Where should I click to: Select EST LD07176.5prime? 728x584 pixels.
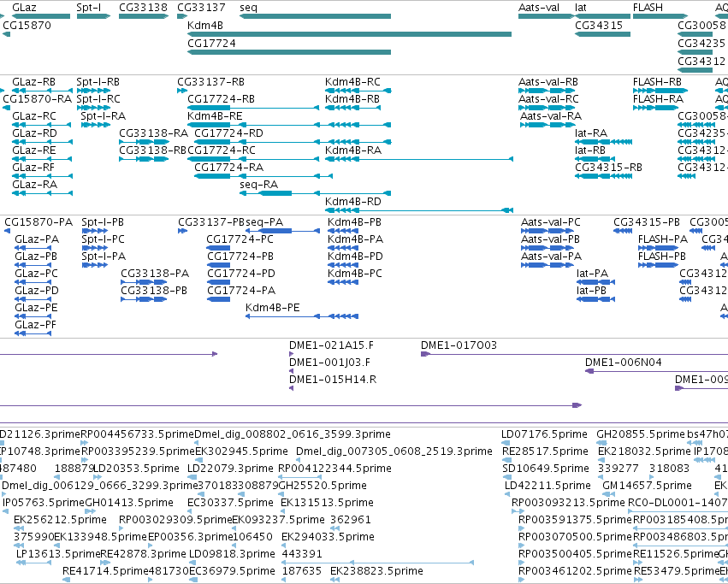coord(506,443)
